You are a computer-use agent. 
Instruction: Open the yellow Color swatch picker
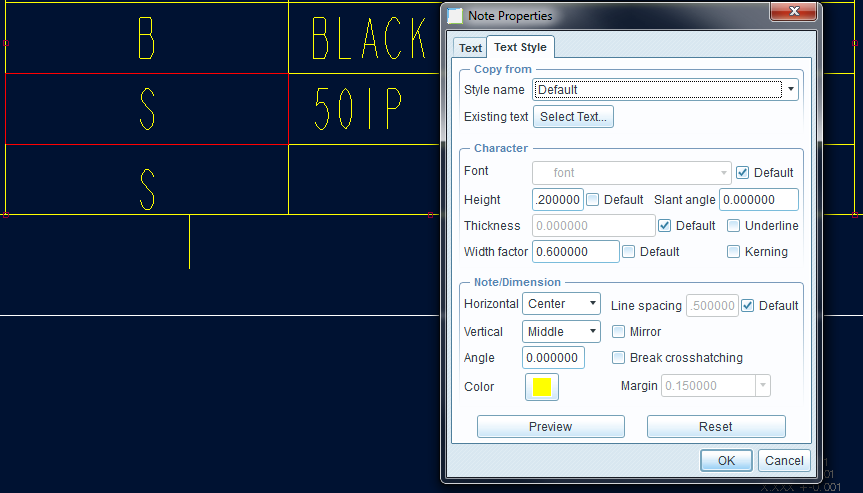coord(542,387)
